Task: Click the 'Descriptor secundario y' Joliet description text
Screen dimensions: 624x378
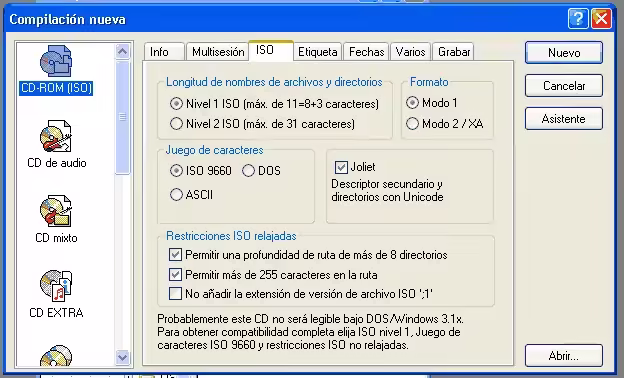Action: [x=387, y=184]
